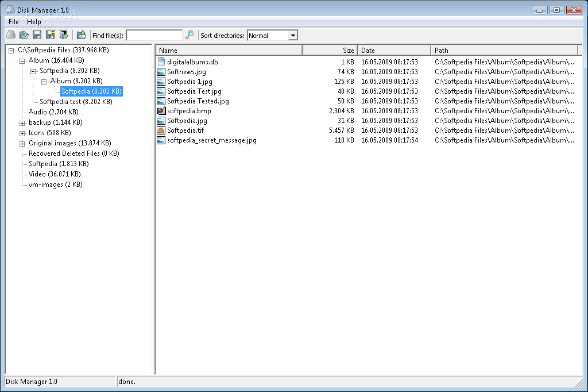Image resolution: width=588 pixels, height=392 pixels.
Task: Select file softpedia_secret_message.jpg
Action: point(212,140)
